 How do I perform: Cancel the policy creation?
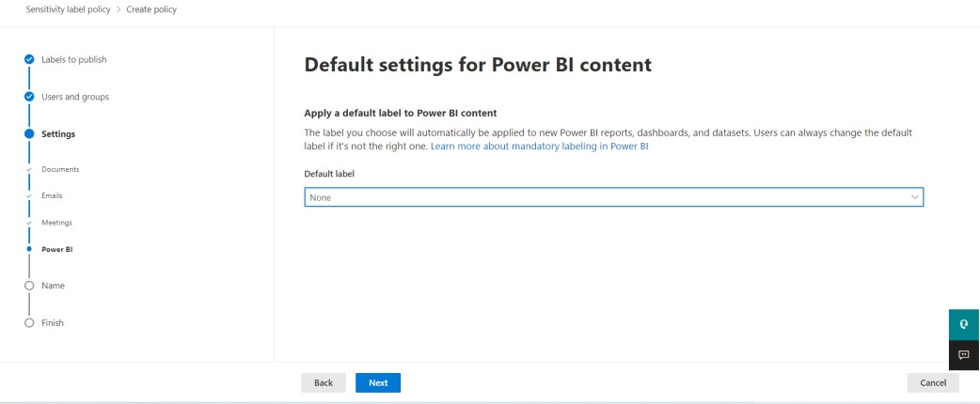(933, 382)
